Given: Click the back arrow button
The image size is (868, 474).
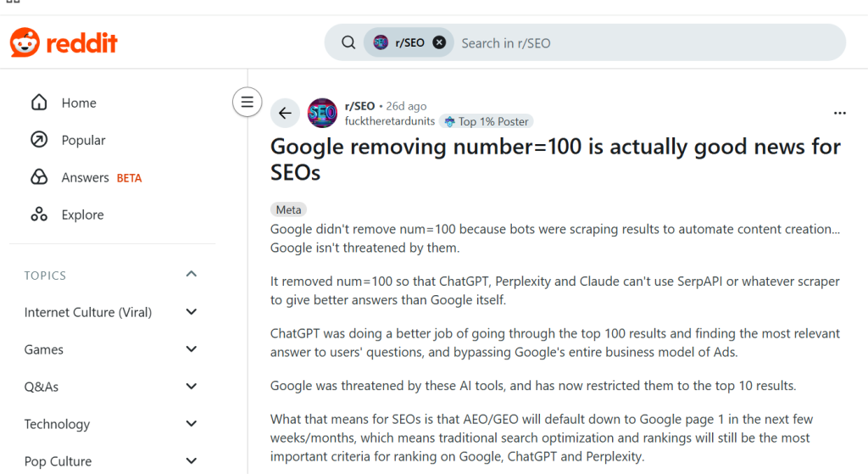Looking at the screenshot, I should pyautogui.click(x=285, y=113).
